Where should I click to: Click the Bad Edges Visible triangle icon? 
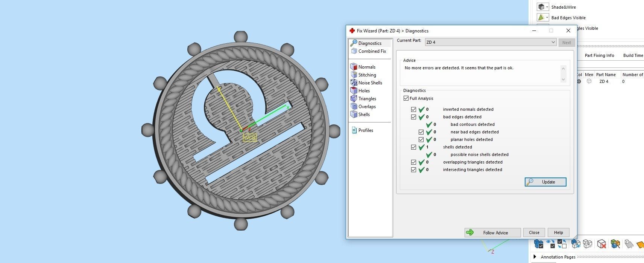point(541,17)
